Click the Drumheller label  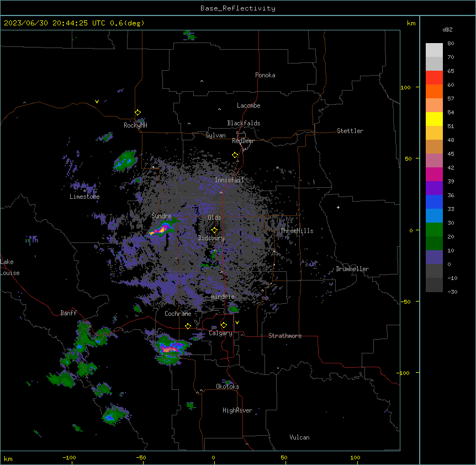(352, 269)
